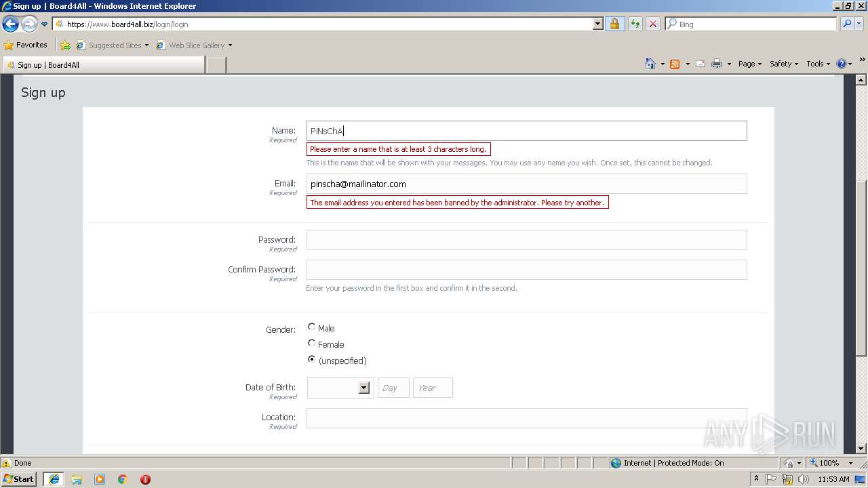Click the Sign up page heading
This screenshot has height=488, width=868.
(43, 92)
